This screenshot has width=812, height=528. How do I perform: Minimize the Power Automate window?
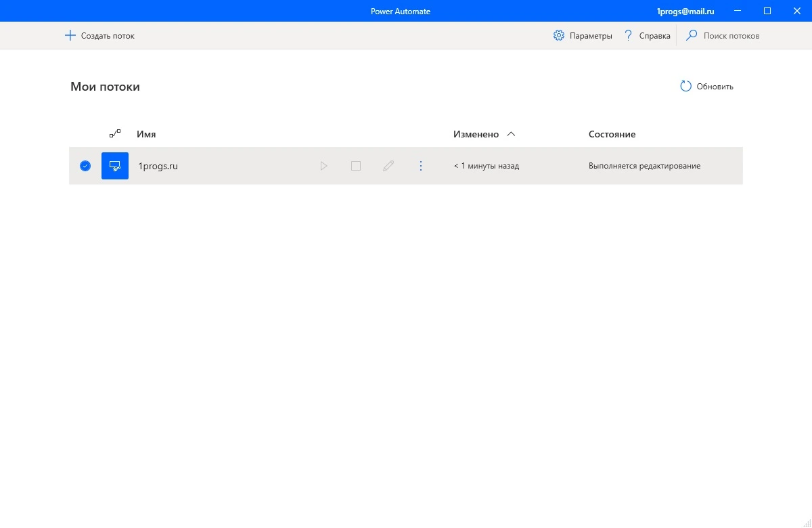click(x=737, y=11)
